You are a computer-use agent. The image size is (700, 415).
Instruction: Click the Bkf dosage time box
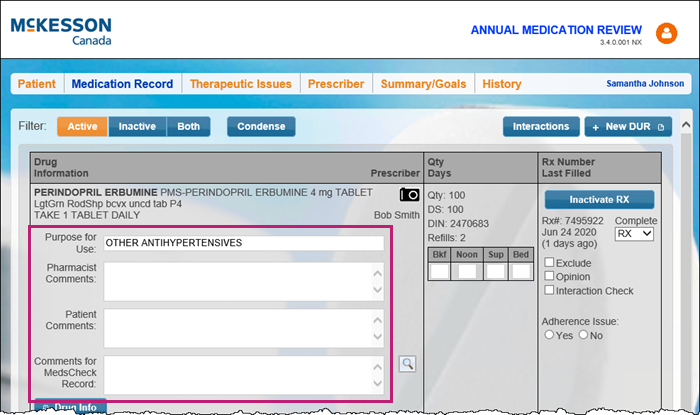pyautogui.click(x=439, y=271)
